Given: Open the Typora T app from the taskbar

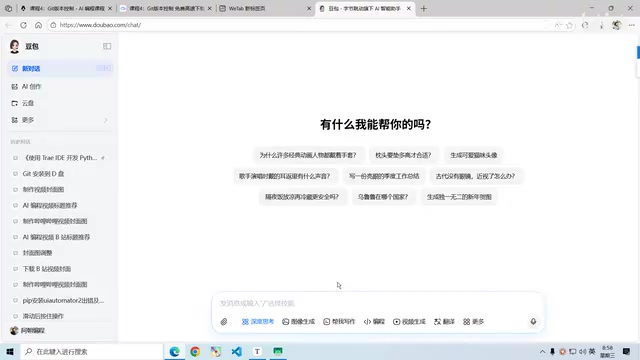Looking at the screenshot, I should [257, 351].
